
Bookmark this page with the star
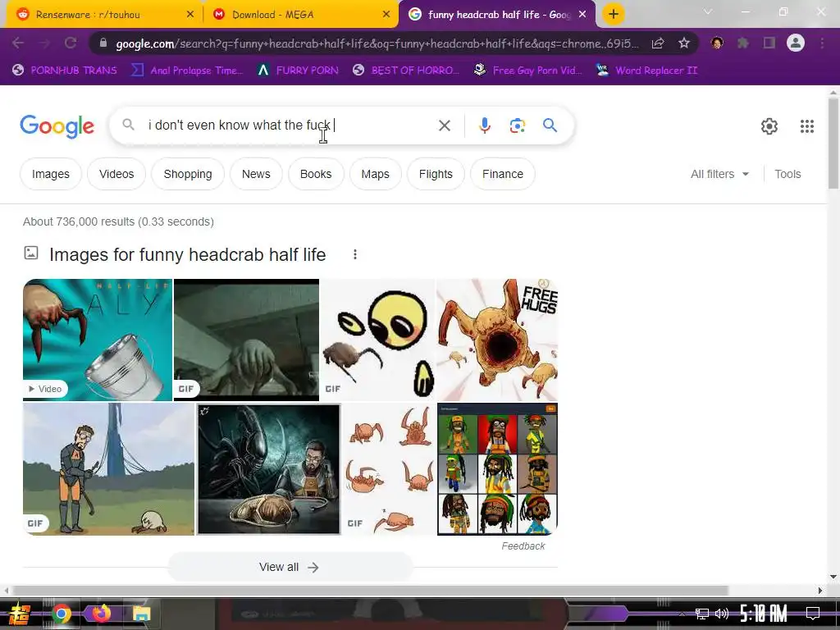tap(684, 43)
